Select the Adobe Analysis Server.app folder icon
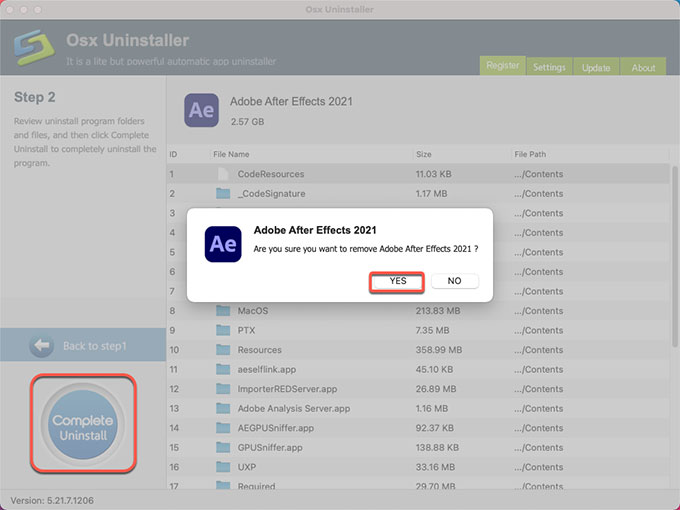The height and width of the screenshot is (510, 680). click(x=223, y=408)
